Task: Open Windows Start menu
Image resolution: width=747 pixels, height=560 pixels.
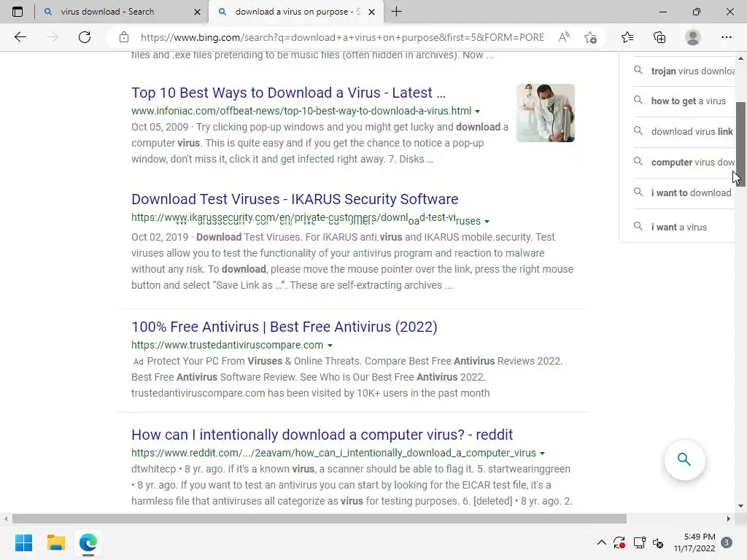Action: (24, 542)
